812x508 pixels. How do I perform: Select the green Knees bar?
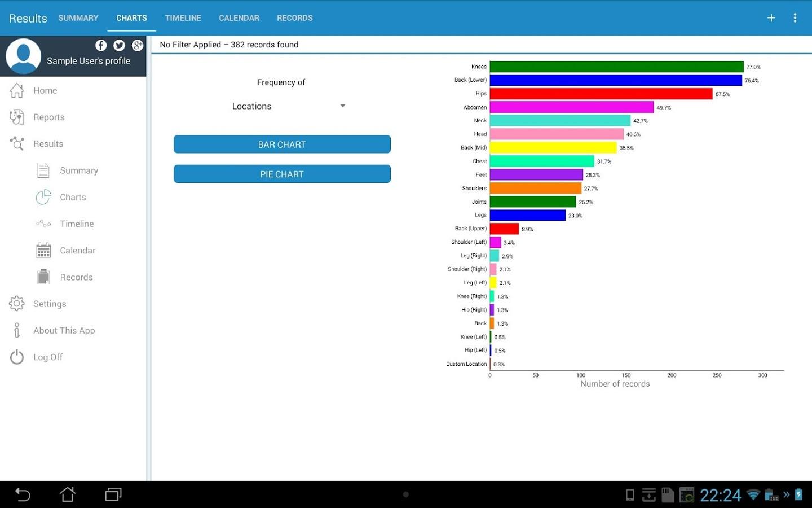(x=616, y=67)
